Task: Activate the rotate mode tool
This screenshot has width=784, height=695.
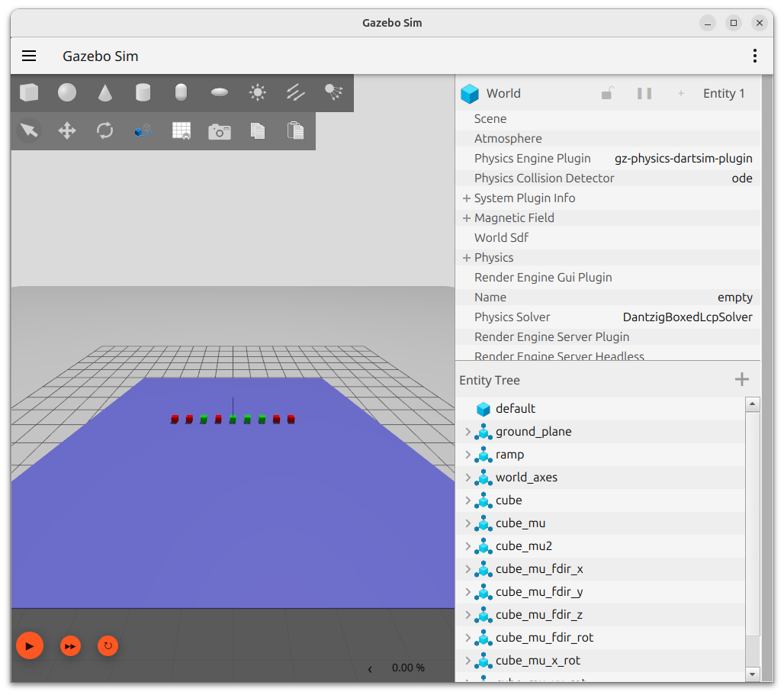Action: pos(105,131)
